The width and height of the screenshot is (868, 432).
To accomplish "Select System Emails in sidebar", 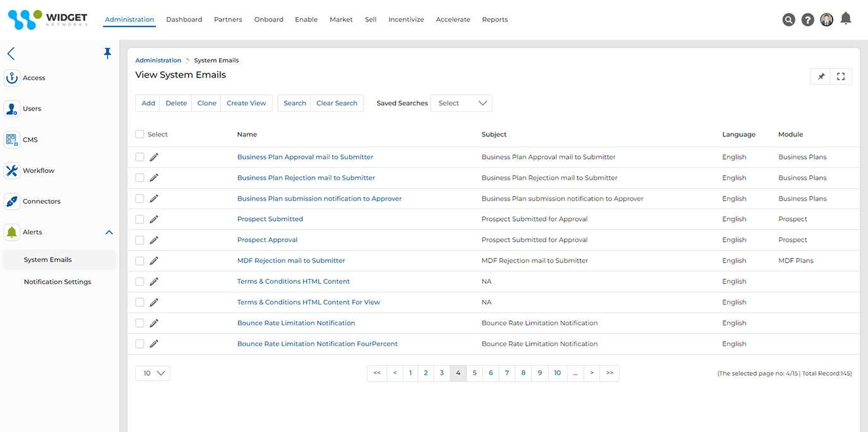I will 59,260.
